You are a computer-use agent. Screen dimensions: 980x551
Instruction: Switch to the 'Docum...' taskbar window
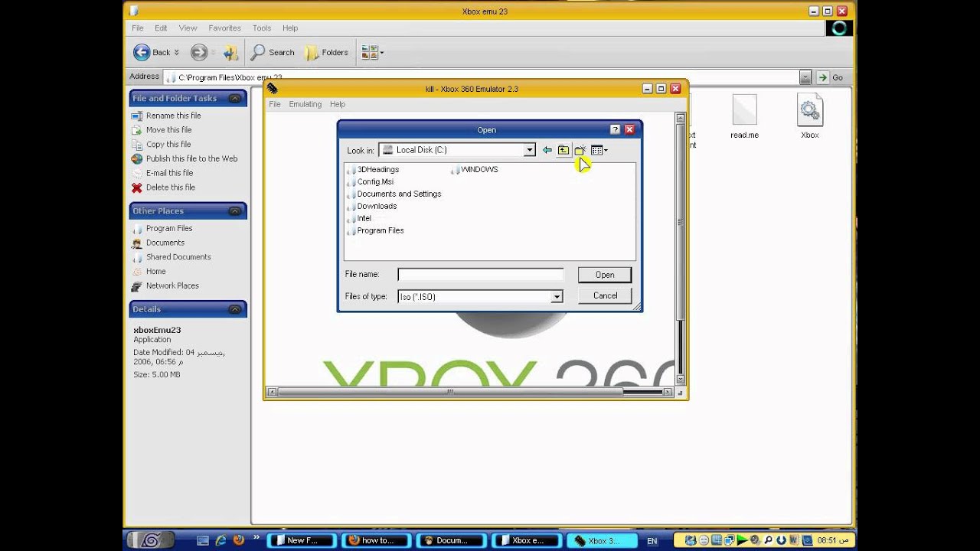point(452,540)
